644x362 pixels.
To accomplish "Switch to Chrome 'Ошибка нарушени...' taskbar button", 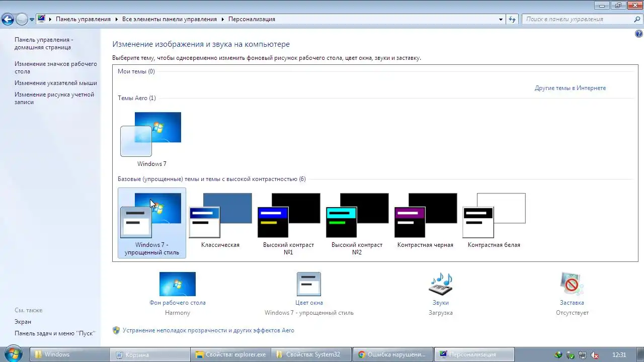I will pos(393,354).
